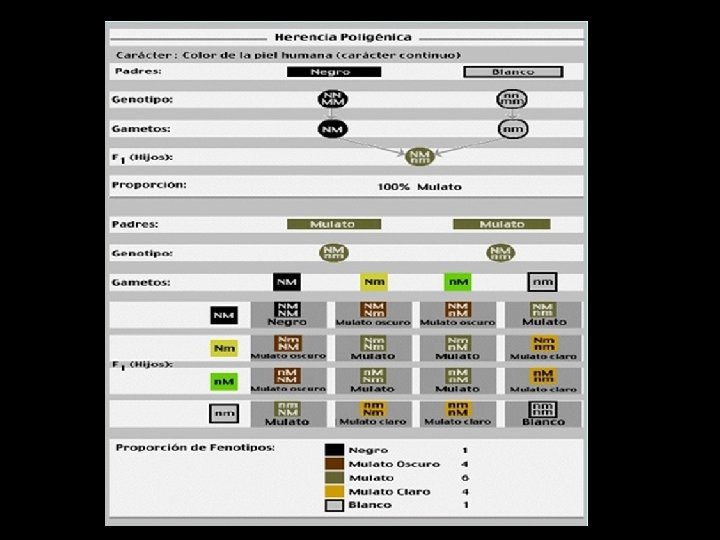
Task: Click the white nm gamete circle
Action: tap(513, 129)
